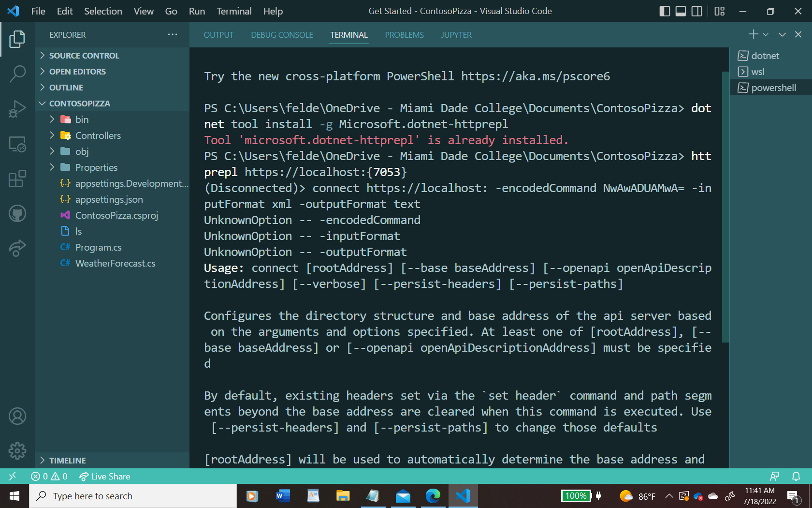Collapse the CONTOSOPIZZA folder section
The image size is (812, 508).
pyautogui.click(x=112, y=104)
